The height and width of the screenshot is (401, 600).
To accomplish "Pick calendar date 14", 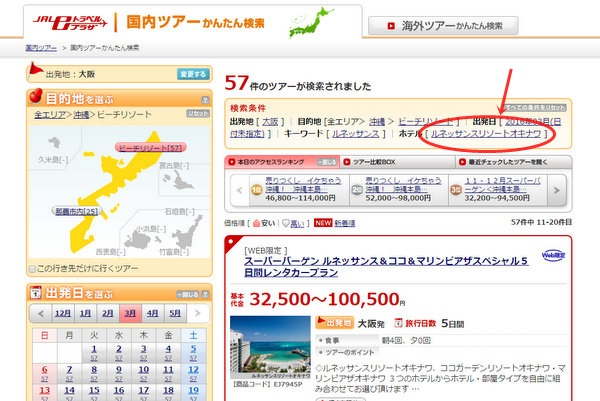I will tap(69, 393).
